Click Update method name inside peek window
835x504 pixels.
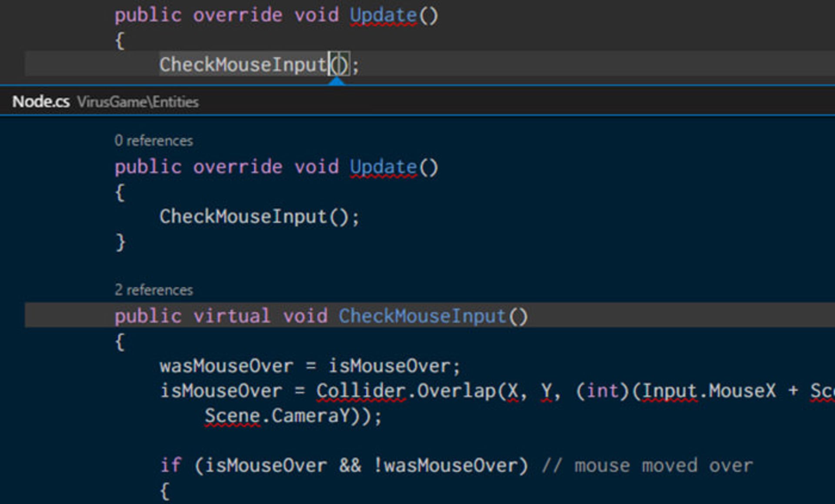384,168
